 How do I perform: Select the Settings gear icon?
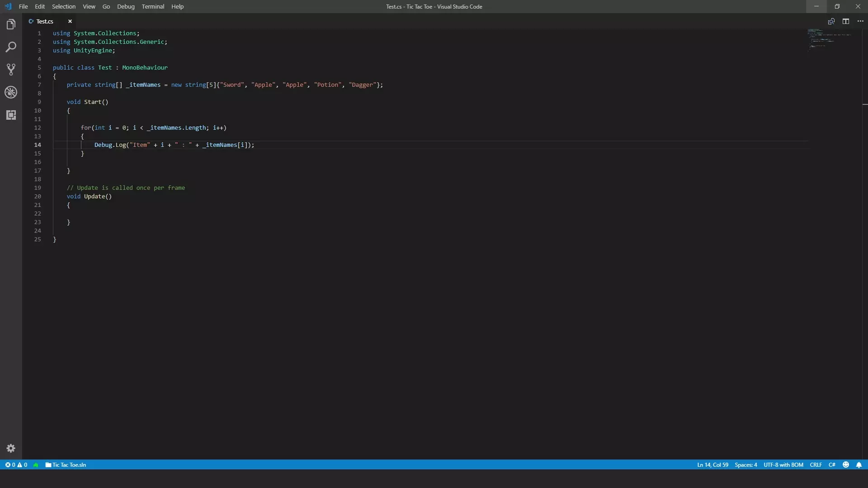pyautogui.click(x=11, y=448)
